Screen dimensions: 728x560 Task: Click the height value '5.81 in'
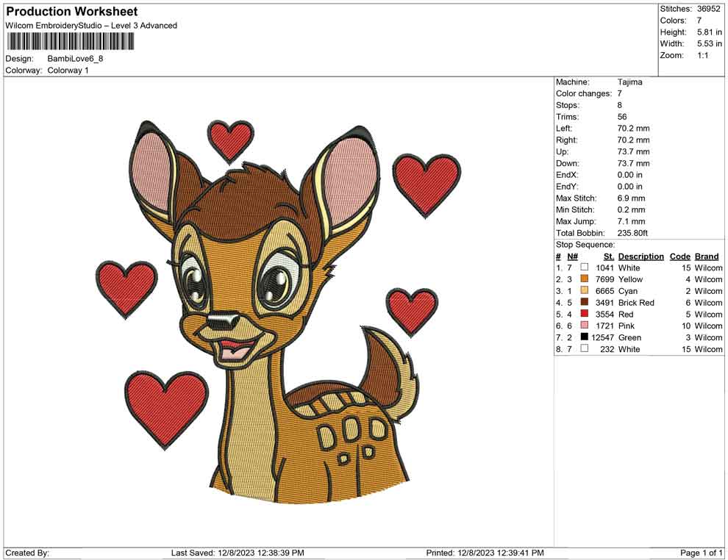pyautogui.click(x=710, y=32)
